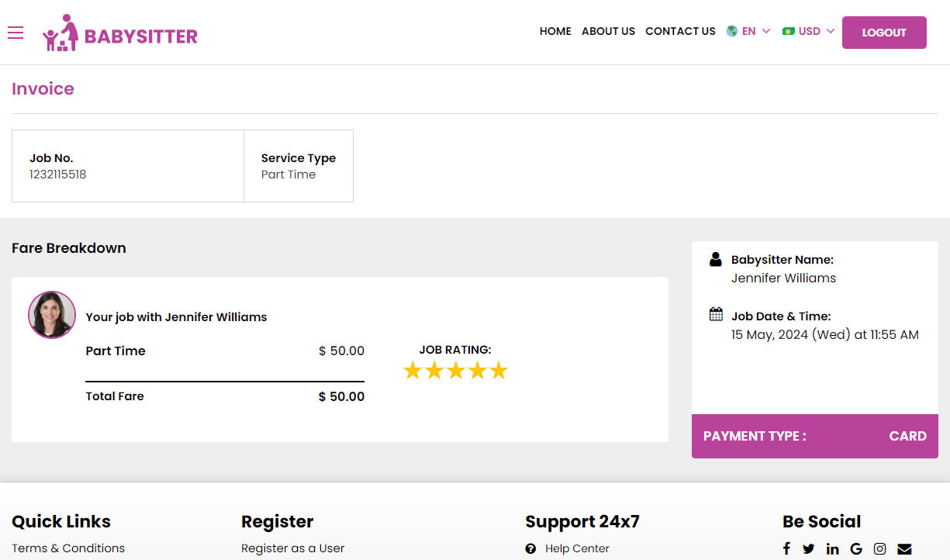Go to the Home menu item
The width and height of the screenshot is (950, 560).
click(x=555, y=31)
